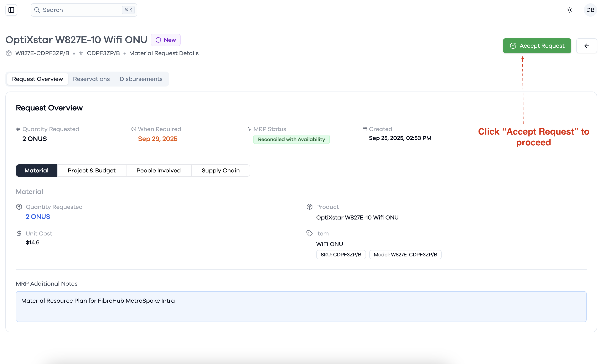
Task: Click the activity icon by MRP Status
Action: (x=249, y=129)
